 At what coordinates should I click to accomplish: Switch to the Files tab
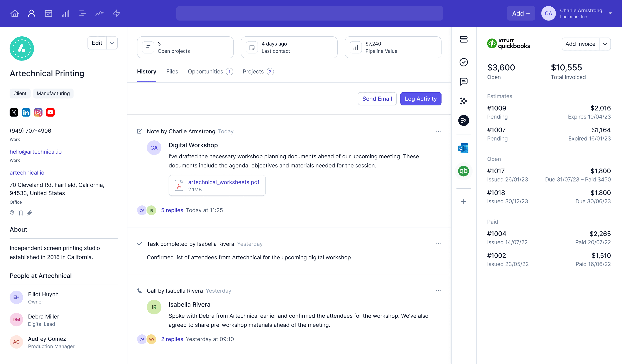pyautogui.click(x=172, y=71)
